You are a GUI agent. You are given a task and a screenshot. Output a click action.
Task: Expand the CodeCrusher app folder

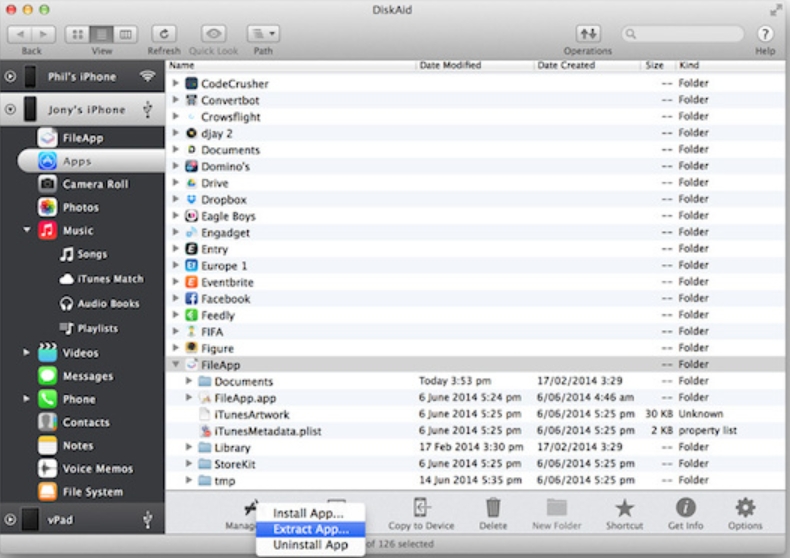click(x=175, y=83)
